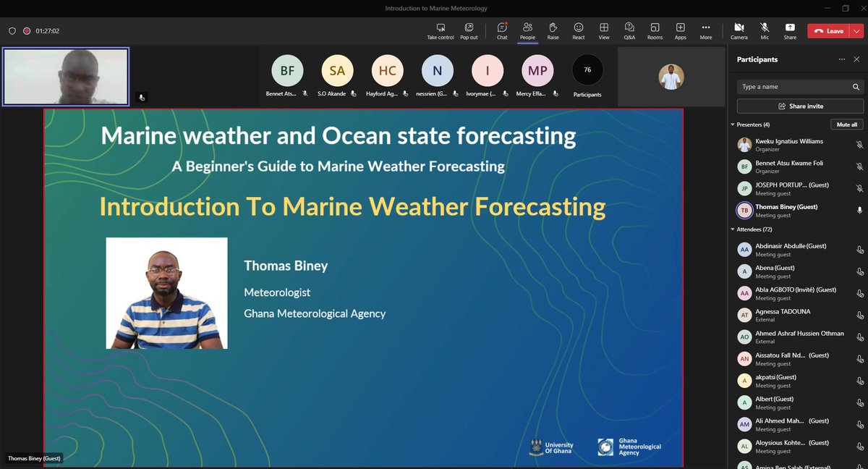Image resolution: width=868 pixels, height=469 pixels.
Task: Open the Leave options dropdown arrow
Action: [856, 31]
